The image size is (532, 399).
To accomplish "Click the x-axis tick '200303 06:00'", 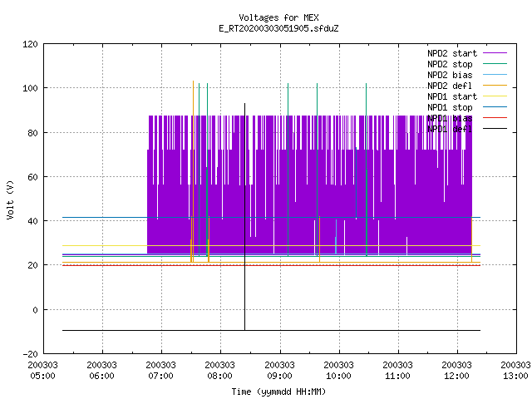I will pyautogui.click(x=101, y=371).
